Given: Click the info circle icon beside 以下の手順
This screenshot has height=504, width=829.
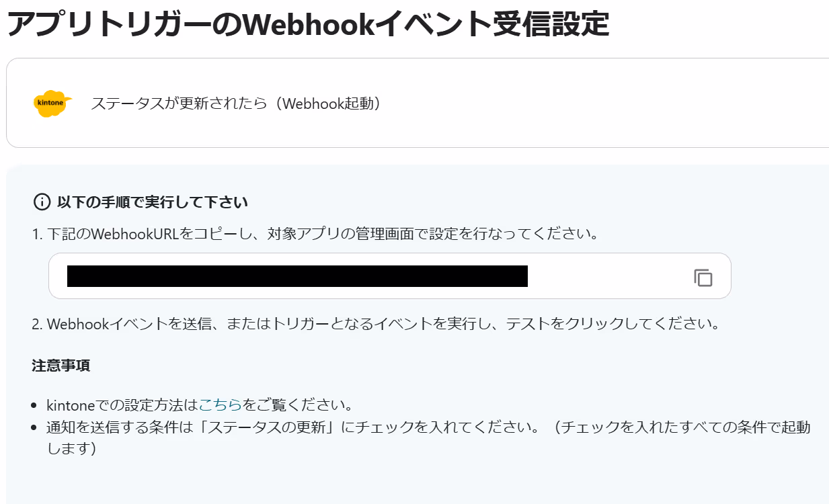Looking at the screenshot, I should (x=42, y=202).
